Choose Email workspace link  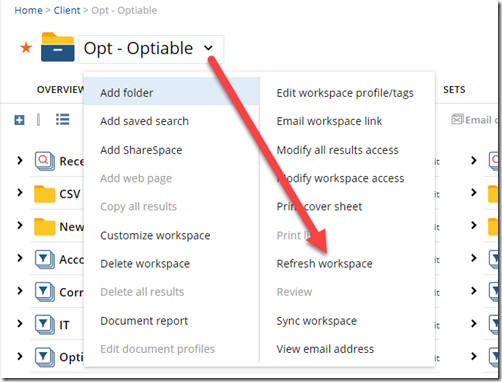click(329, 121)
